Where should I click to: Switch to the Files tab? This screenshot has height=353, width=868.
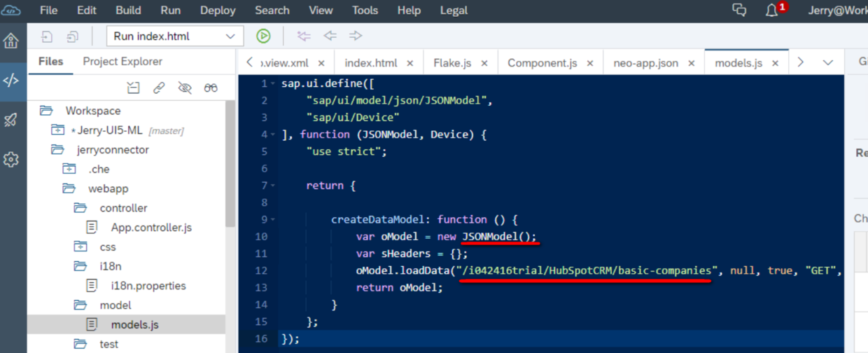click(50, 62)
